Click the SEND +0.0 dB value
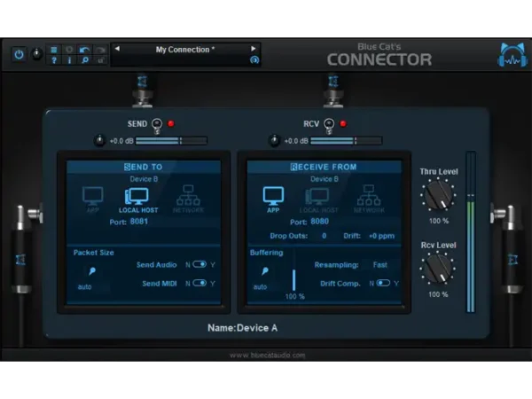532x399 pixels. pyautogui.click(x=121, y=141)
